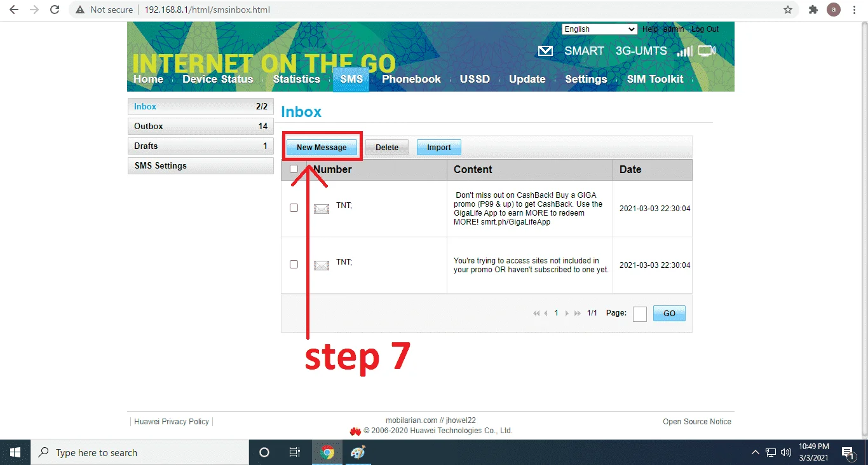Image resolution: width=868 pixels, height=465 pixels.
Task: Click the network icon in the system tray
Action: [771, 452]
